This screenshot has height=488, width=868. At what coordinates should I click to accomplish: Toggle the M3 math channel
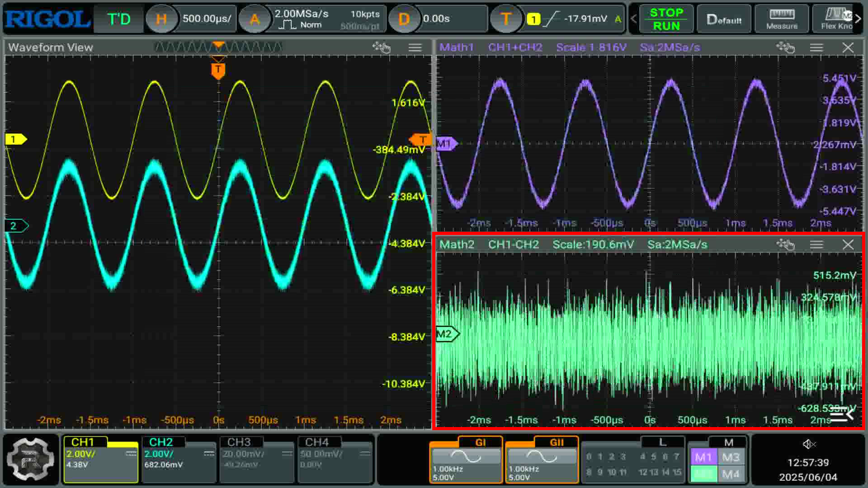pos(731,457)
